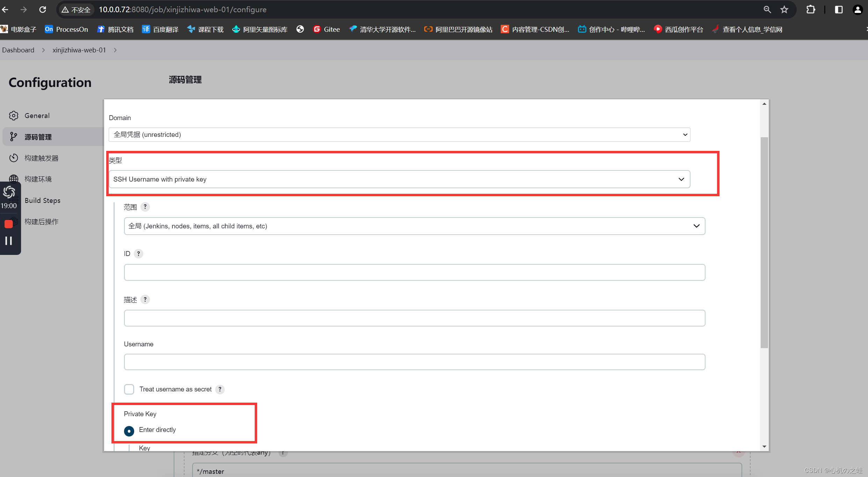Screen dimensions: 868x477
Task: Click browser reload page icon
Action: tap(43, 9)
